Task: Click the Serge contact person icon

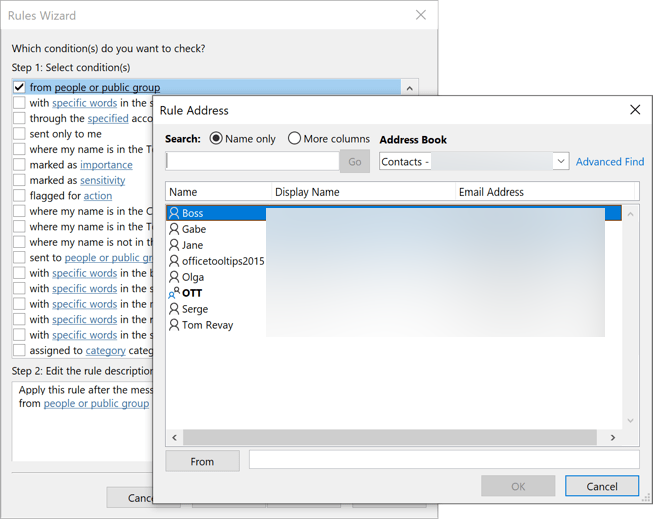Action: (174, 309)
